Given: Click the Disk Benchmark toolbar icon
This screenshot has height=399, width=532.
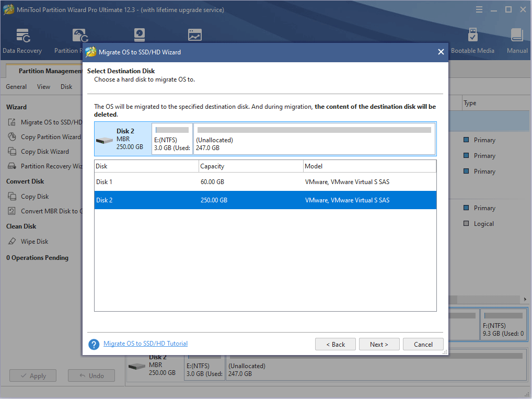Looking at the screenshot, I should point(140,35).
